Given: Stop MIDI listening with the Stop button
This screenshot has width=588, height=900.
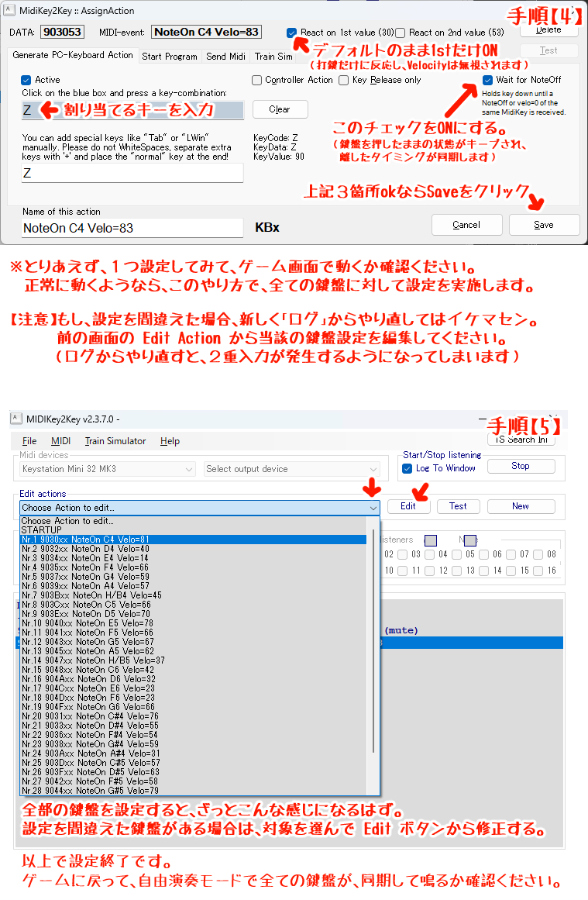Looking at the screenshot, I should pos(521,466).
